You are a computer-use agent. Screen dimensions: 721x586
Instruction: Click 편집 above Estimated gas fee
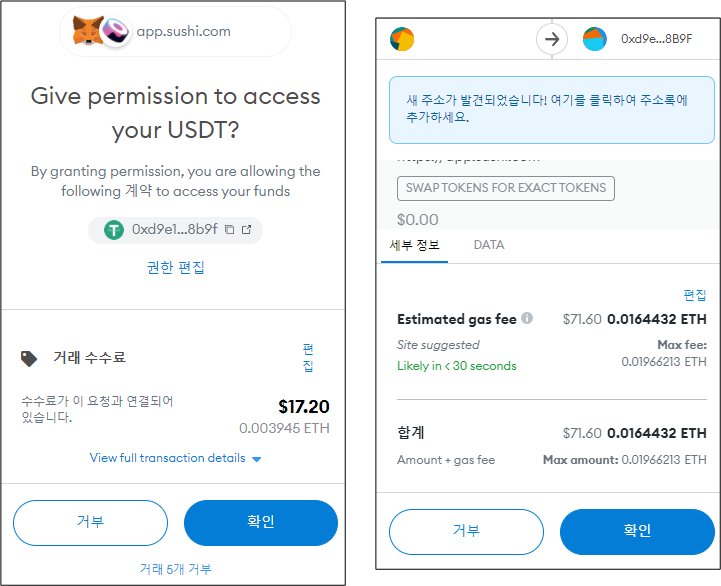[x=695, y=295]
